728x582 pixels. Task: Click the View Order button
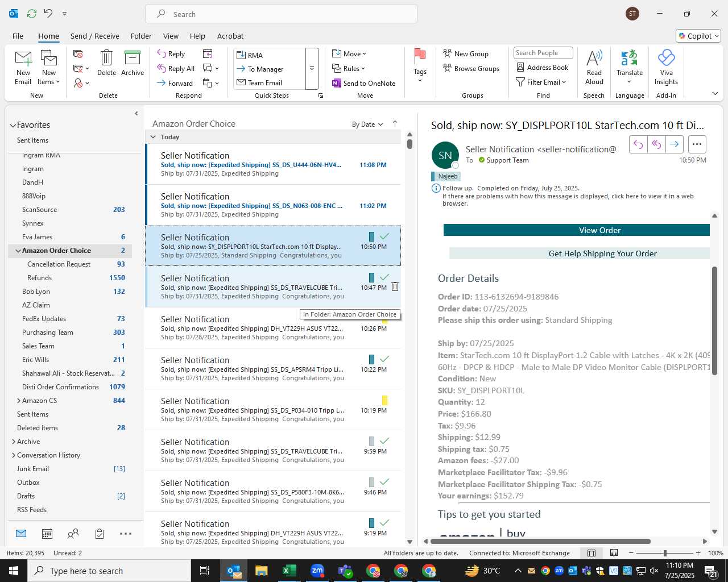[x=577, y=230]
